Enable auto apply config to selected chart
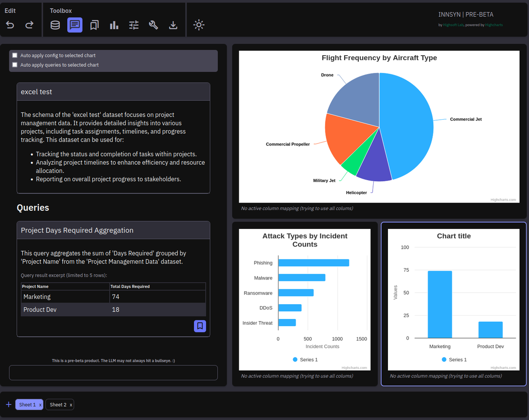Screen dimensions: 529x420 15,55
